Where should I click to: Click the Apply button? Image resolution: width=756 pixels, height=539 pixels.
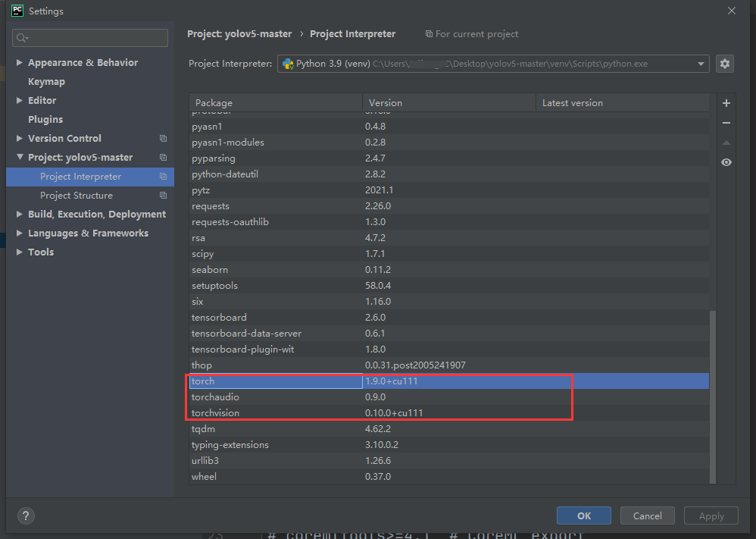click(711, 515)
